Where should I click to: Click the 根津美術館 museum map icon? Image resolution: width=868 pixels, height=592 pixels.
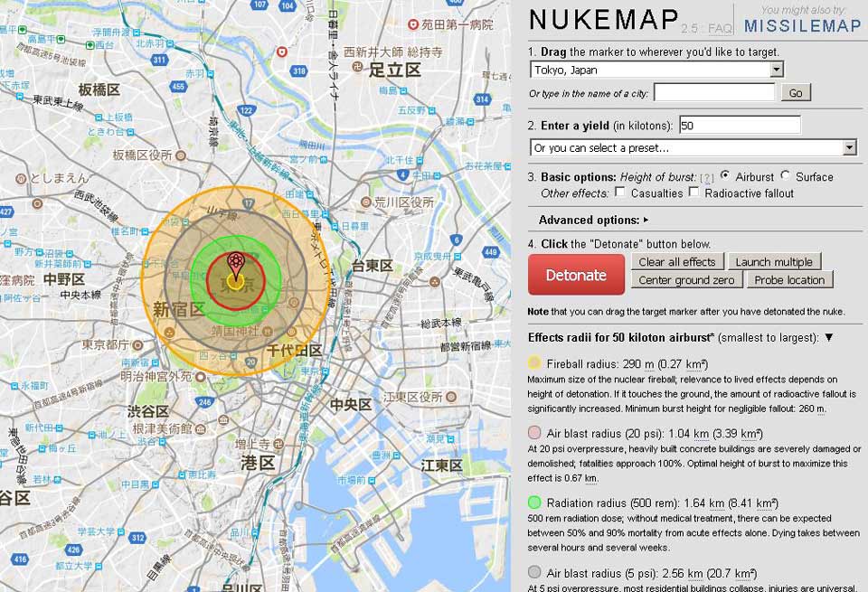pyautogui.click(x=201, y=428)
